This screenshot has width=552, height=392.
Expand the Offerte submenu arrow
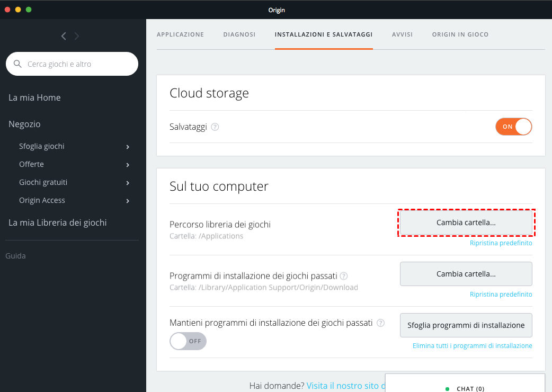pos(128,165)
